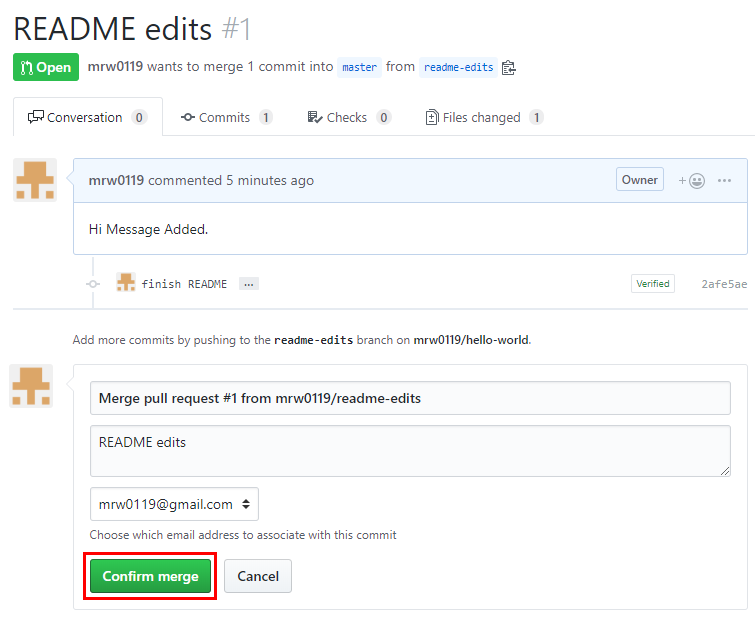Click the green Open status badge
The height and width of the screenshot is (617, 755).
tap(46, 67)
